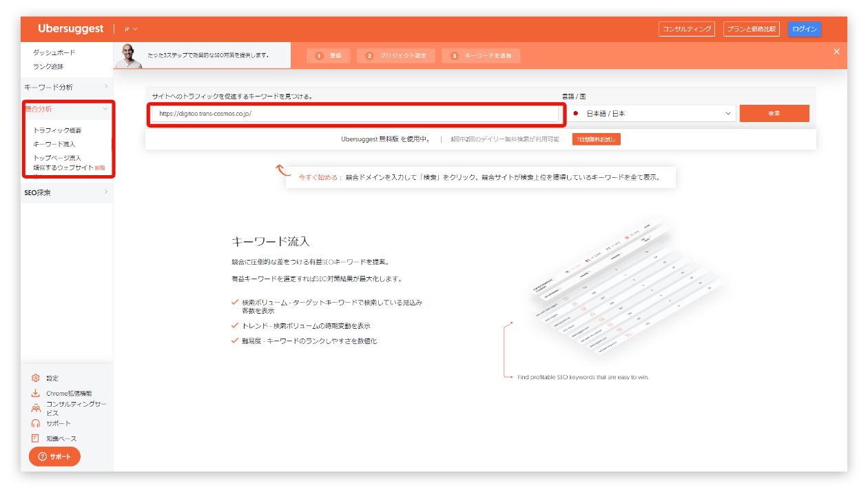Open ランク追跡 in sidebar

(x=48, y=67)
